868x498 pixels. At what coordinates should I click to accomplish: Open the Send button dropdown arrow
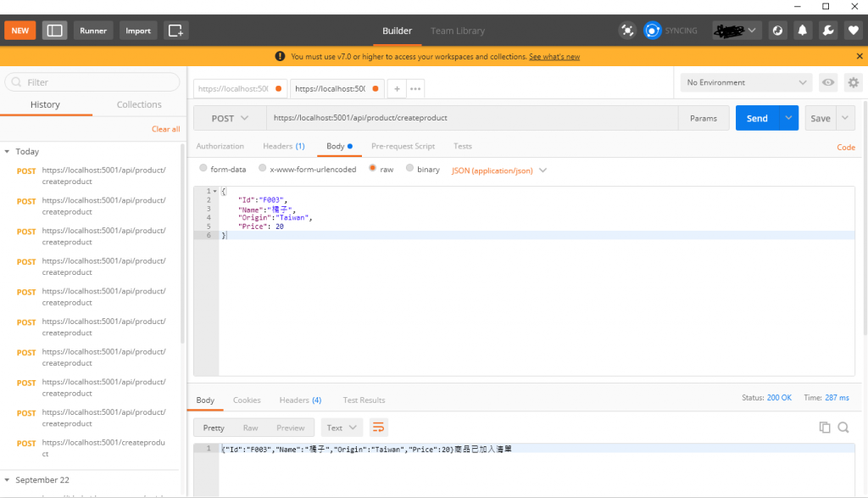click(x=789, y=118)
